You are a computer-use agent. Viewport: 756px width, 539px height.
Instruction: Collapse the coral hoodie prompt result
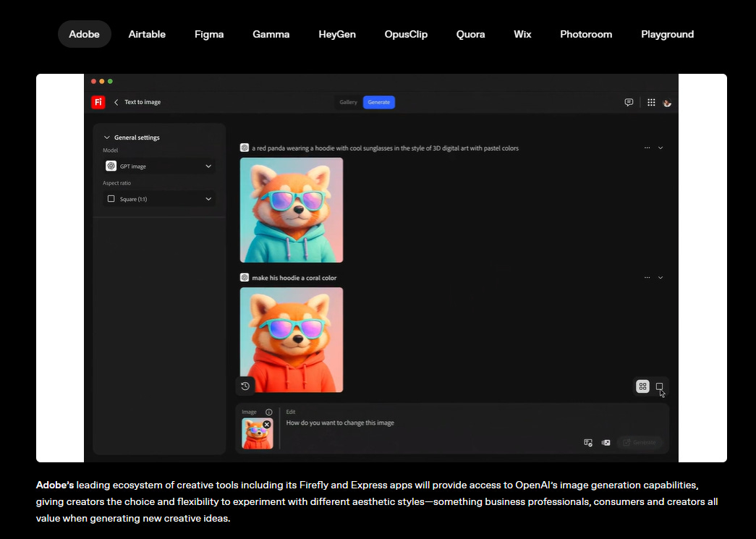pyautogui.click(x=661, y=277)
